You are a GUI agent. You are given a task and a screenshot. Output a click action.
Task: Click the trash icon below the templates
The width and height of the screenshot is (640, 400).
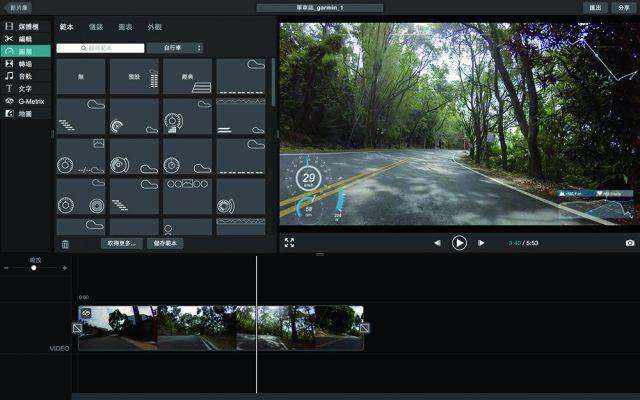point(65,244)
